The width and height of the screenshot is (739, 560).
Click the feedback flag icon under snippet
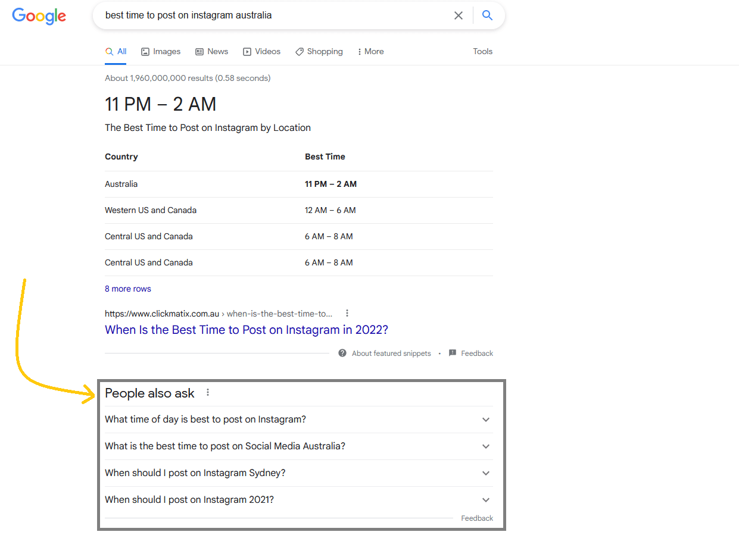click(453, 353)
